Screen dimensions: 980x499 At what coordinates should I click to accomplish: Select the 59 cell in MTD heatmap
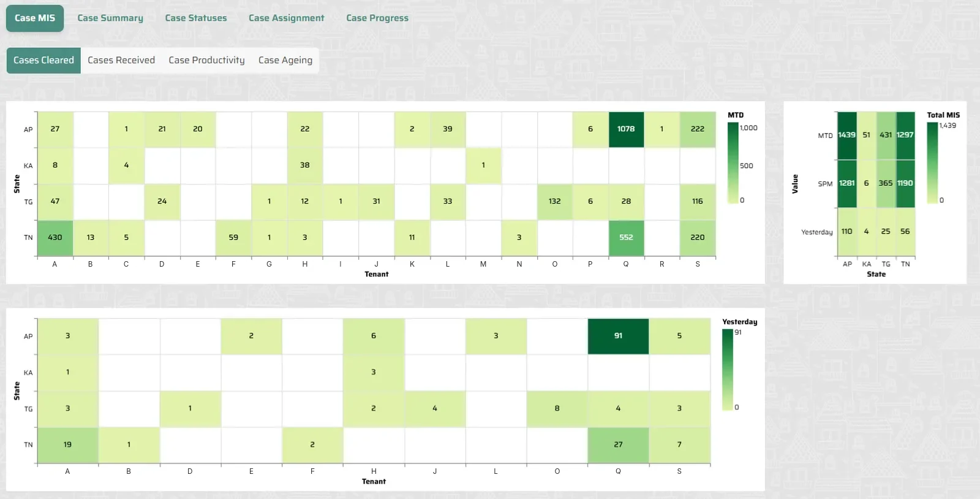[233, 238]
